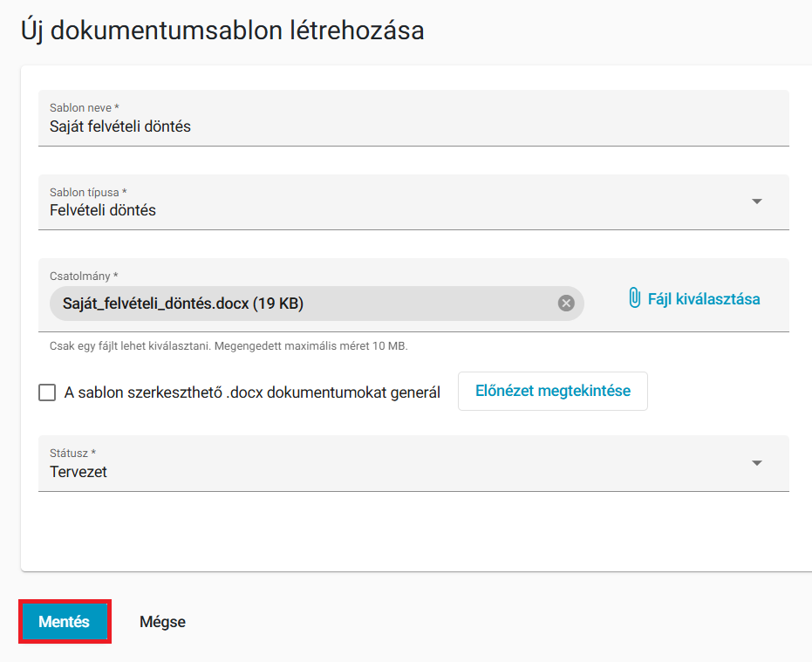The width and height of the screenshot is (812, 662).
Task: Select the 'Felvételi döntés' type value
Action: coord(103,210)
